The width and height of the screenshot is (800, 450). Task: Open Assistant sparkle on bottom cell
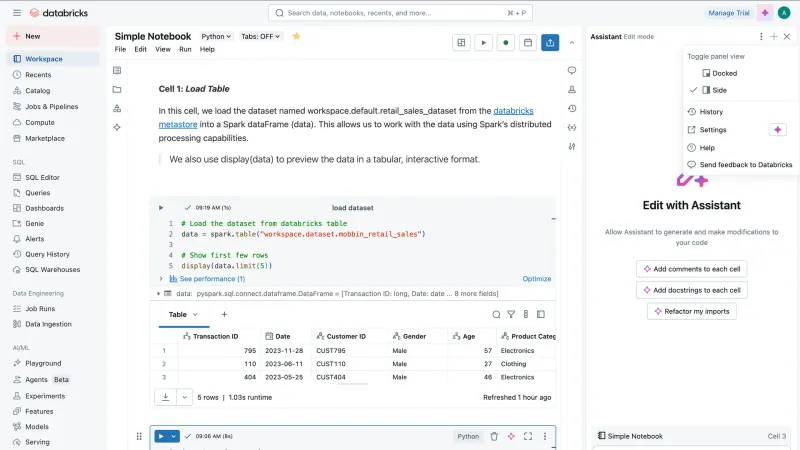tap(511, 436)
